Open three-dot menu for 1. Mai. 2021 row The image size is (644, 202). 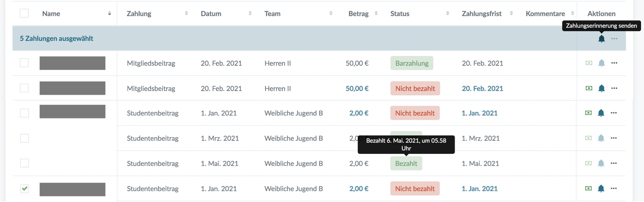pyautogui.click(x=614, y=163)
